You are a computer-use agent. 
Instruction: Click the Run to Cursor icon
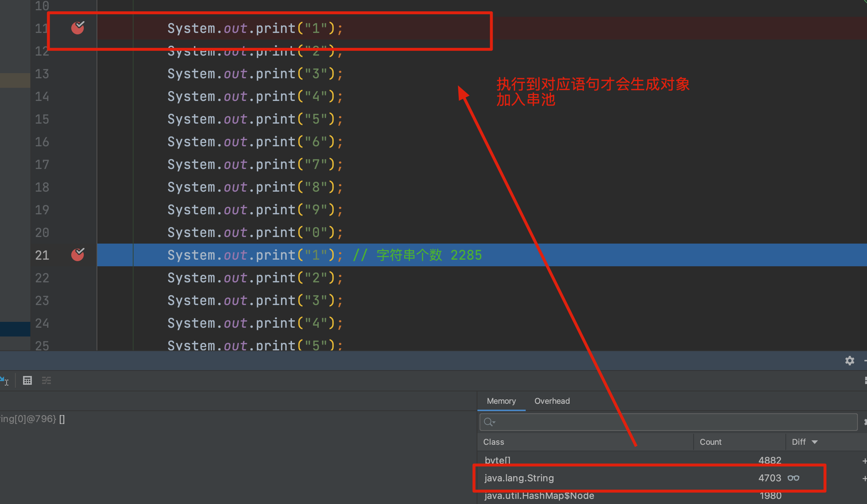(4, 380)
